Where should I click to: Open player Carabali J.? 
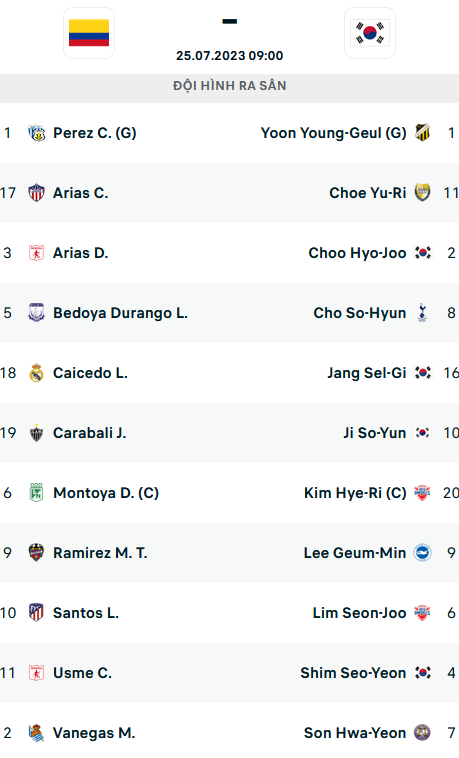tap(89, 433)
